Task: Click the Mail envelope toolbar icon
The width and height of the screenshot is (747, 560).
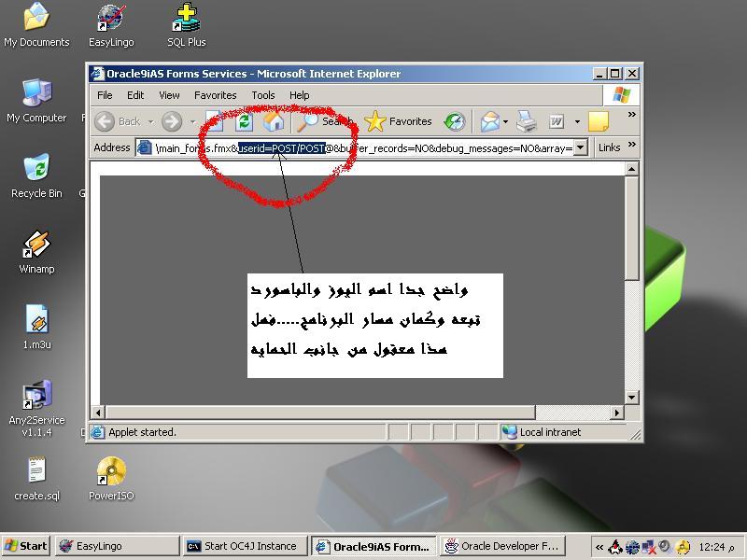Action: coord(489,121)
